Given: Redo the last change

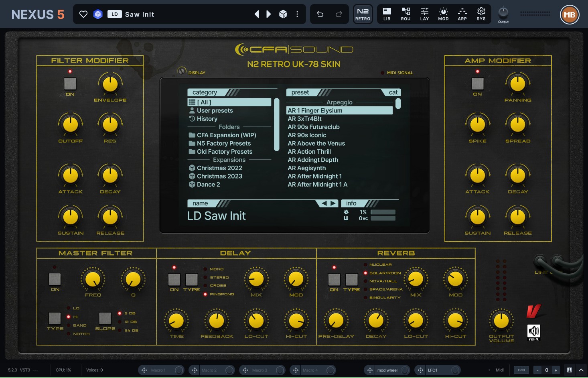Looking at the screenshot, I should point(339,14).
